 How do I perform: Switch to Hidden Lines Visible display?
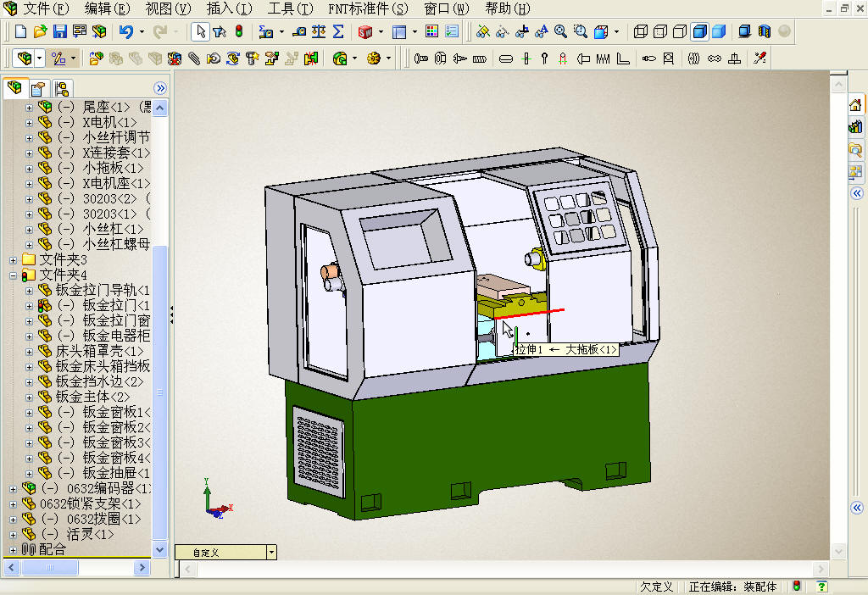coord(660,31)
